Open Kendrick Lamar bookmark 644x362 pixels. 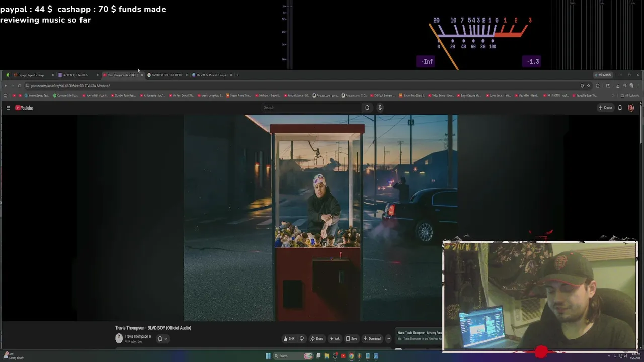pyautogui.click(x=296, y=95)
